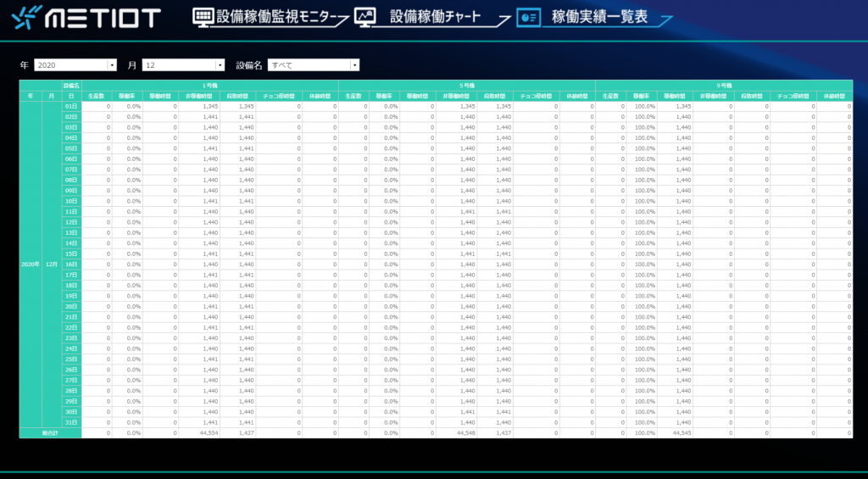Viewport: 868px width, 479px height.
Task: Select the 02日 row label
Action: (71, 117)
